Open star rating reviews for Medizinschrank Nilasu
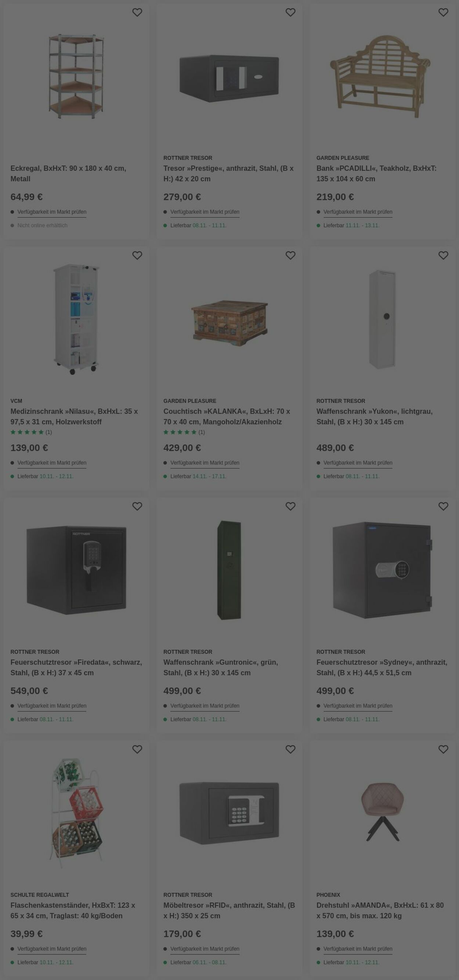This screenshot has width=459, height=980. click(x=31, y=432)
